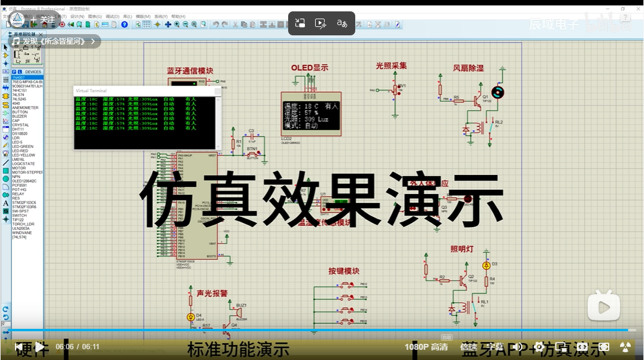Click the 'P' pick devices button

[14, 72]
